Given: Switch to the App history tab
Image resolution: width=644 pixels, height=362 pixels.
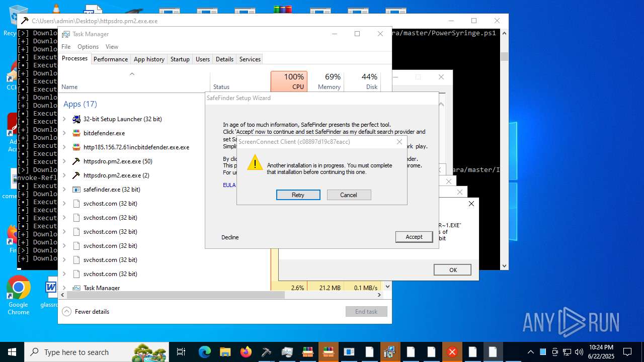Looking at the screenshot, I should click(149, 59).
